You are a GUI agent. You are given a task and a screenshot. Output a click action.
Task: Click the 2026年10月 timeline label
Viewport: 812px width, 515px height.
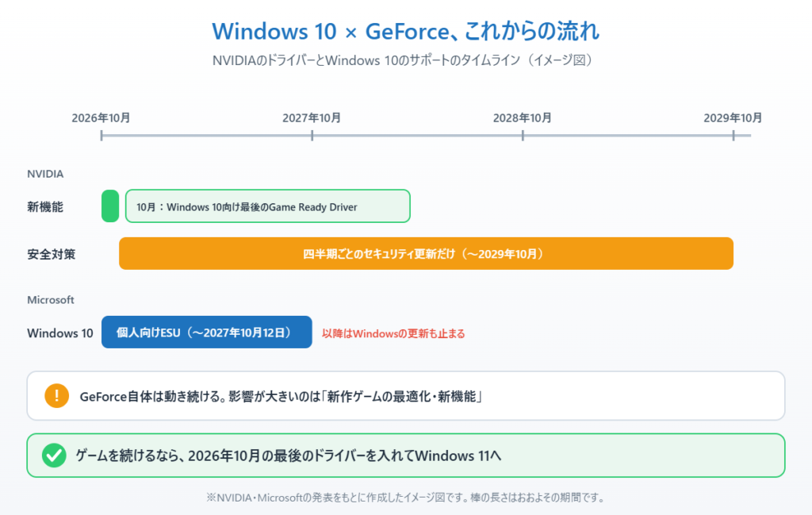101,118
